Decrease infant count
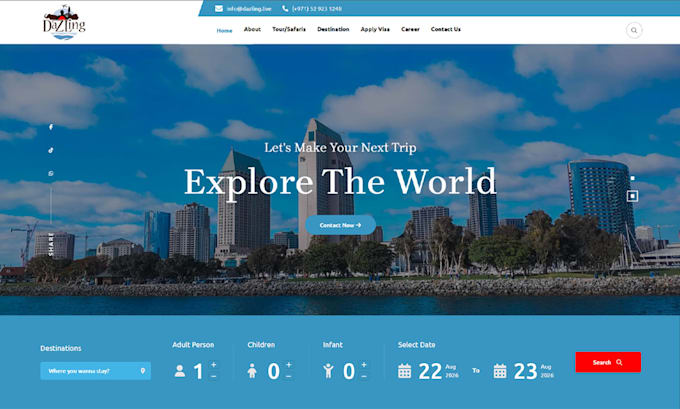 coord(363,376)
